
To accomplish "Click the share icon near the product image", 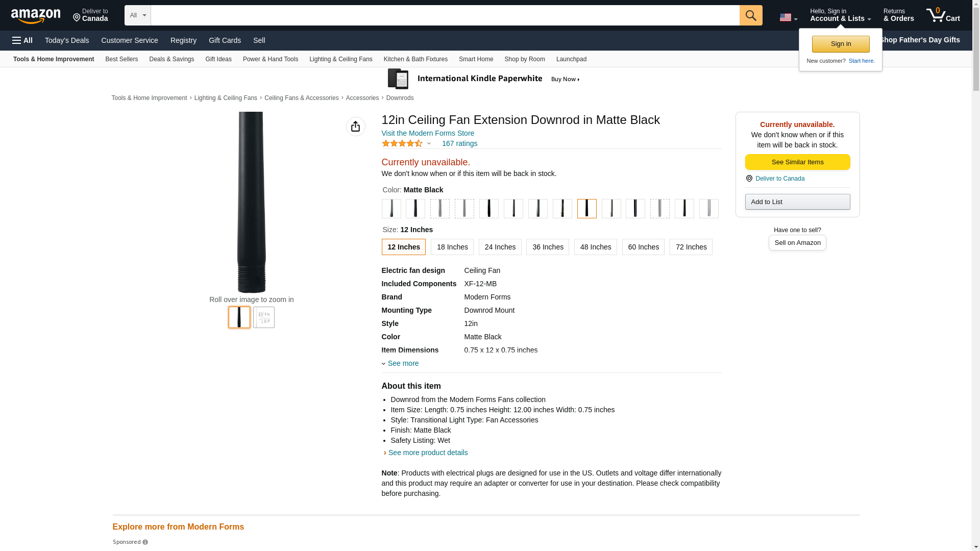I will 356,127.
